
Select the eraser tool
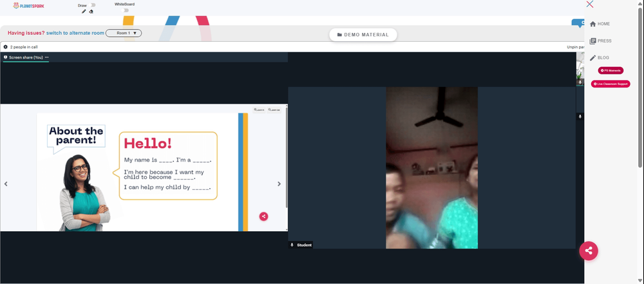click(91, 12)
